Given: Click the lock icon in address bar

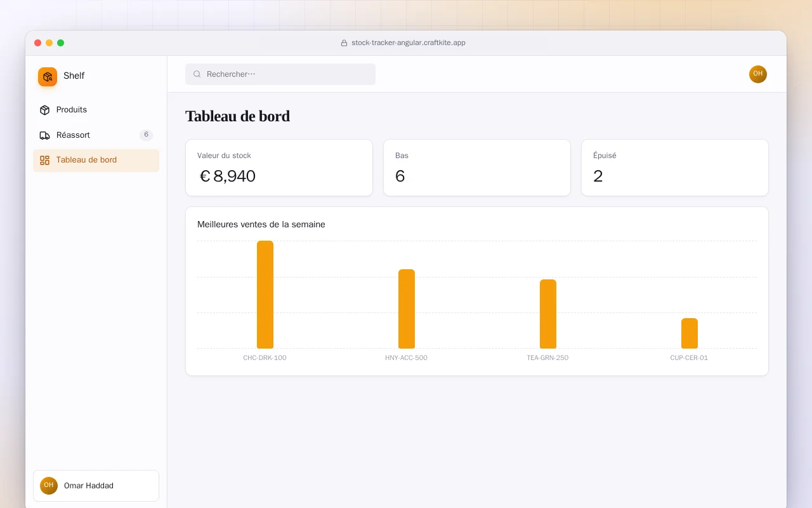Looking at the screenshot, I should pos(344,43).
